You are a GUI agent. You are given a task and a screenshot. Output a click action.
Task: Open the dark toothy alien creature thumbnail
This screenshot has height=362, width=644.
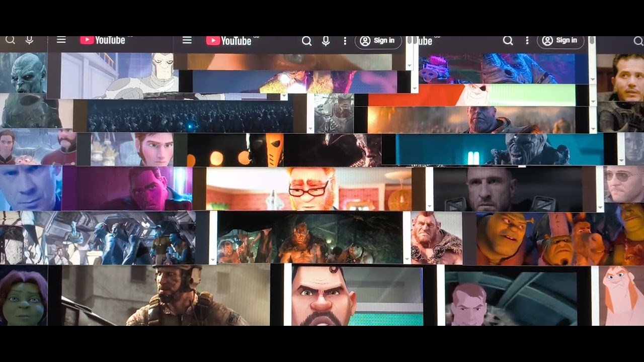(x=334, y=150)
